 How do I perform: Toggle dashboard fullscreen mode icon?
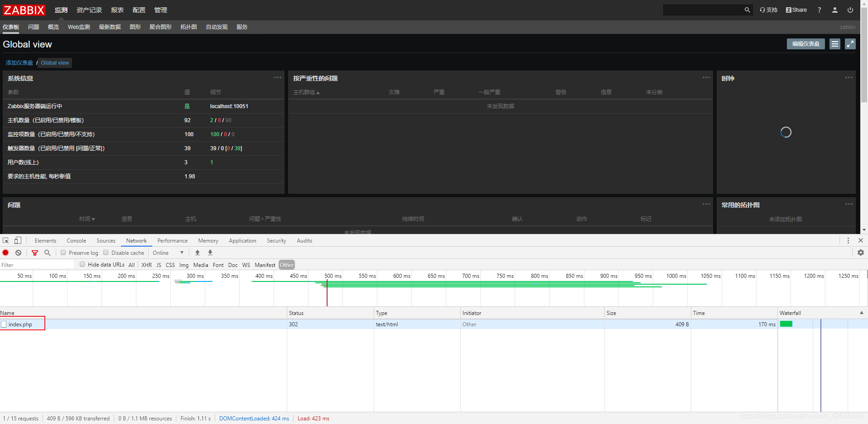coord(850,44)
